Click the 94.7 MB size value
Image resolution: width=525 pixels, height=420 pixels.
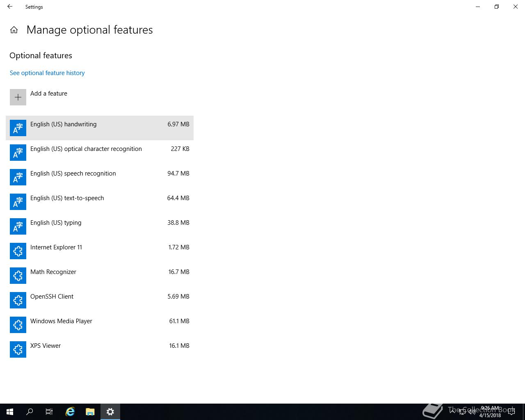click(178, 173)
